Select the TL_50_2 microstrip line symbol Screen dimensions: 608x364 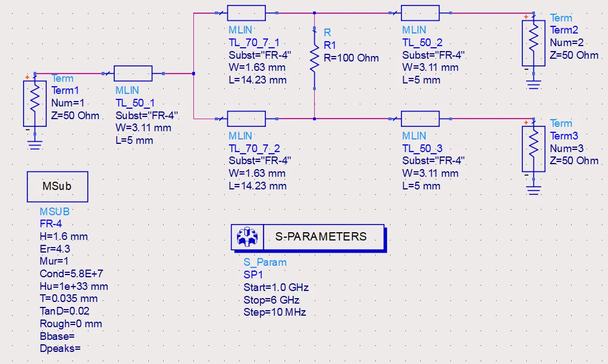(420, 13)
